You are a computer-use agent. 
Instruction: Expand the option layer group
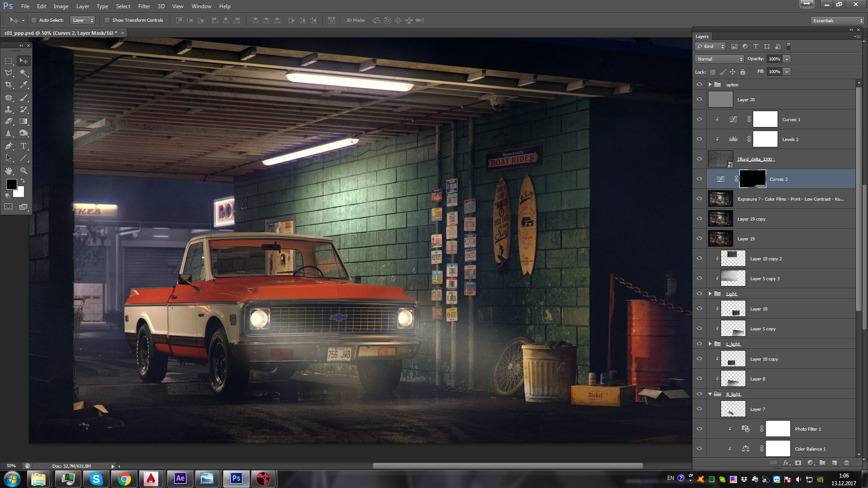point(710,84)
